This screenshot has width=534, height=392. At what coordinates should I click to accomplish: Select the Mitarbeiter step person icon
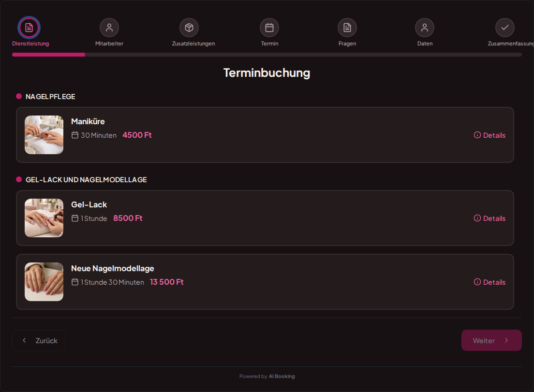pos(109,28)
